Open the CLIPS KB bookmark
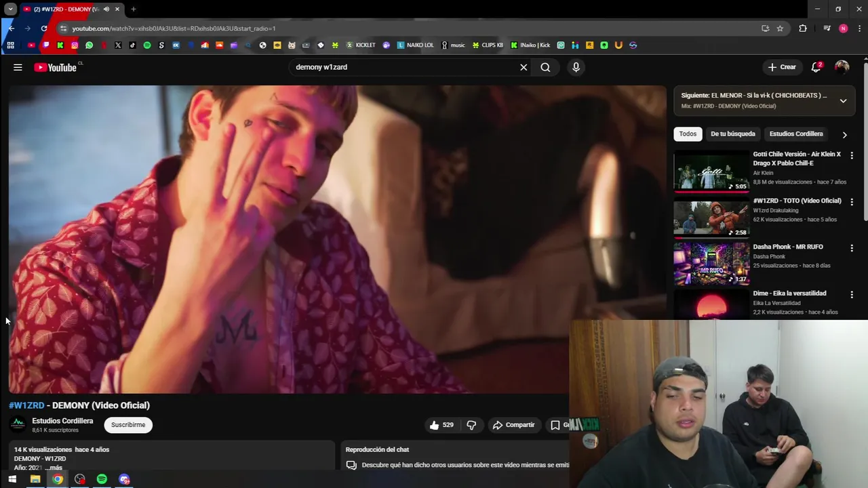Viewport: 868px width, 488px height. coord(488,45)
